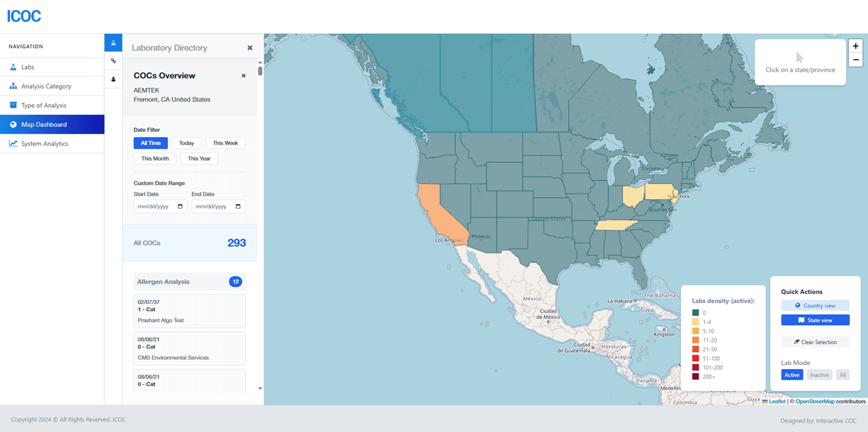Screen dimensions: 868x432
Task: Open the Prashant Algo Test COC card
Action: 190,311
